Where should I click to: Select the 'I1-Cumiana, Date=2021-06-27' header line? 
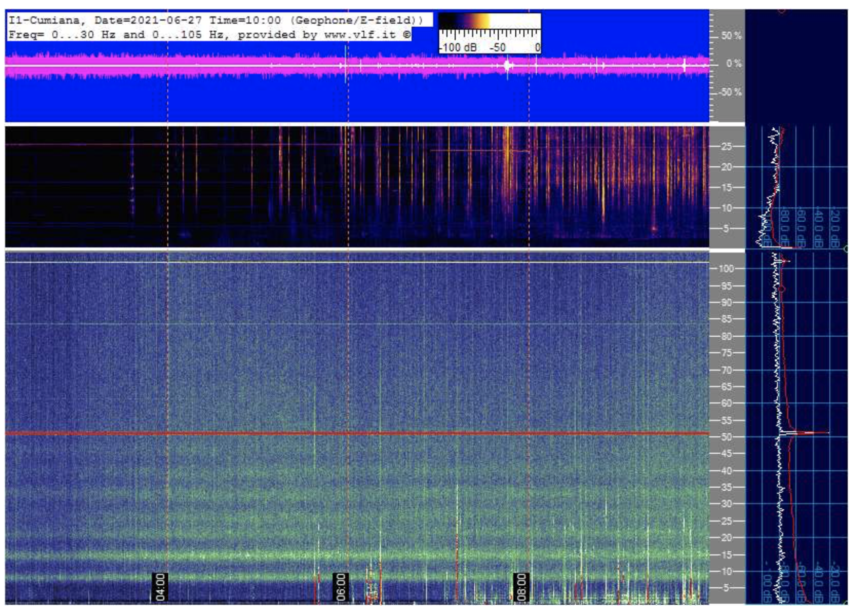click(216, 21)
